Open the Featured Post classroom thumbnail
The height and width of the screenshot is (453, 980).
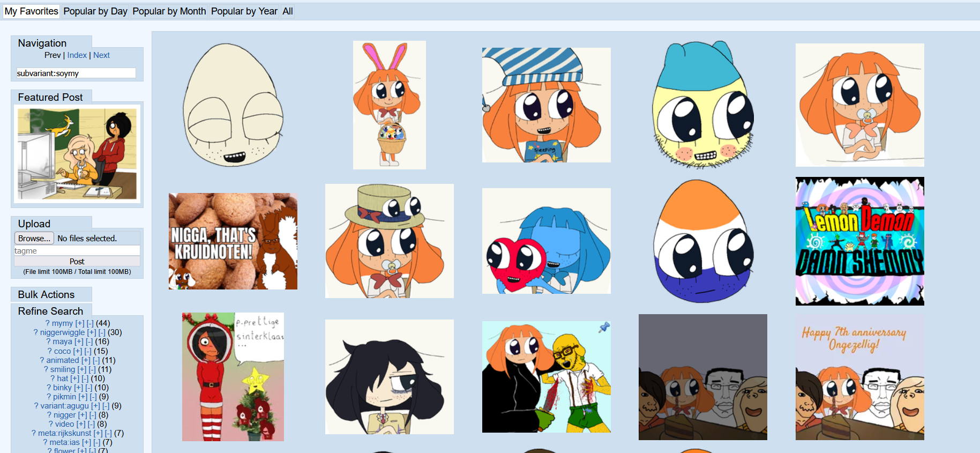point(77,154)
